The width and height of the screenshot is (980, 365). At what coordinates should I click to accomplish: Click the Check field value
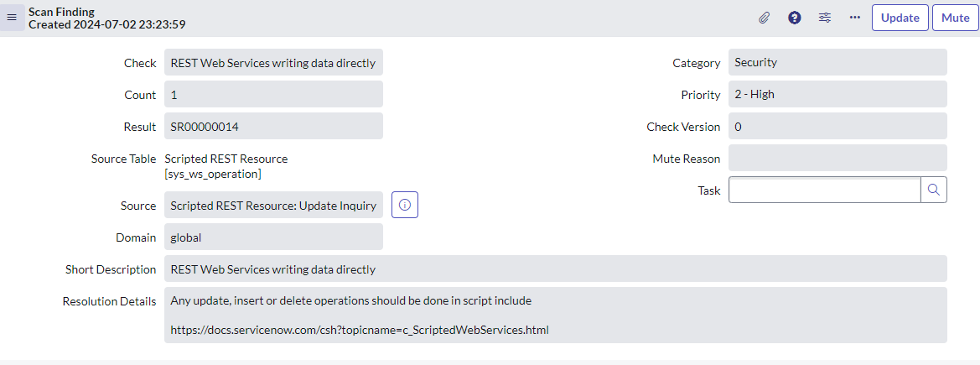pos(273,63)
